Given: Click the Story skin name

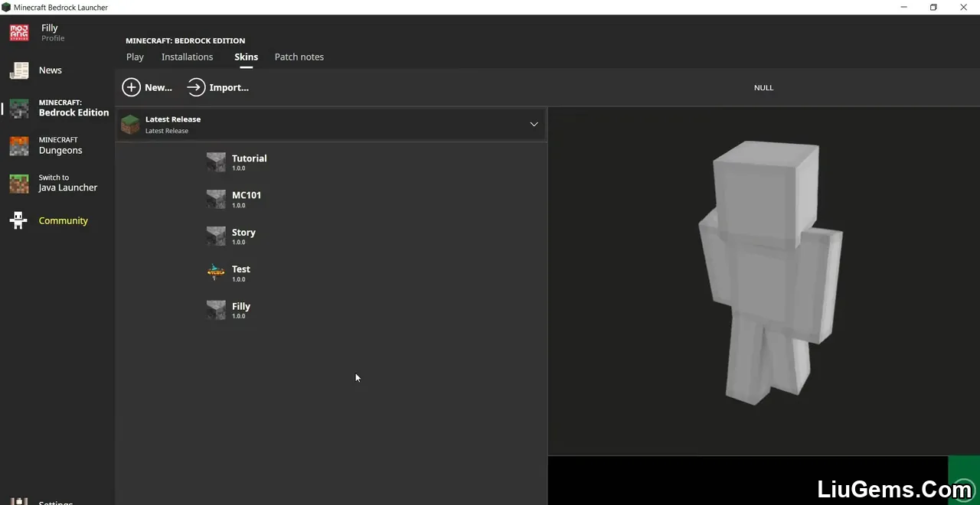Looking at the screenshot, I should click(x=244, y=233).
